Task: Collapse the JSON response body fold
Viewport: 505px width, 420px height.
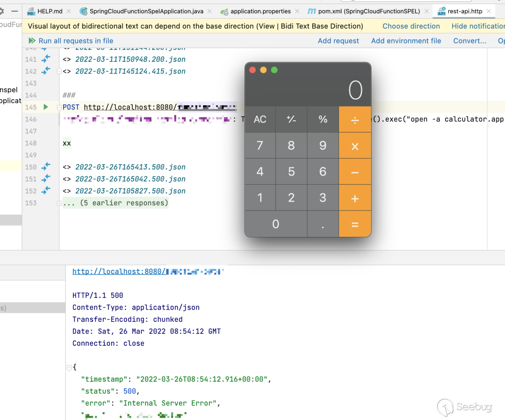Action: pos(69,367)
